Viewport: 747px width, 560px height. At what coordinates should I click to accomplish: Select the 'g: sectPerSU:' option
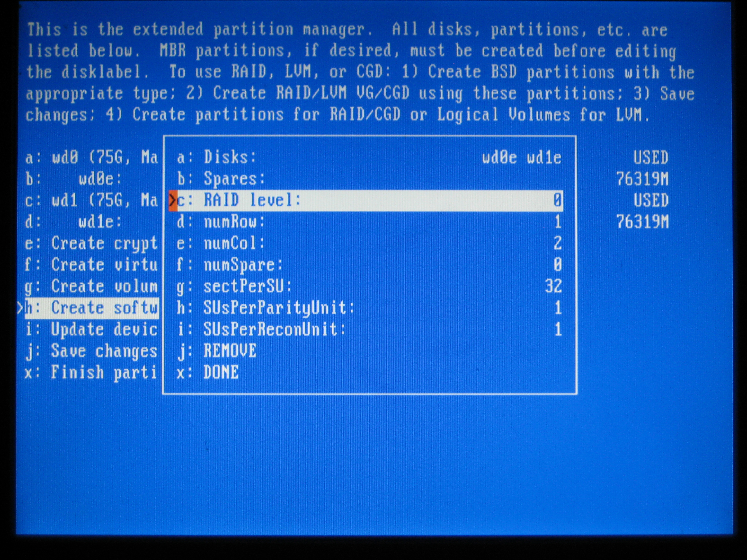pos(369,286)
